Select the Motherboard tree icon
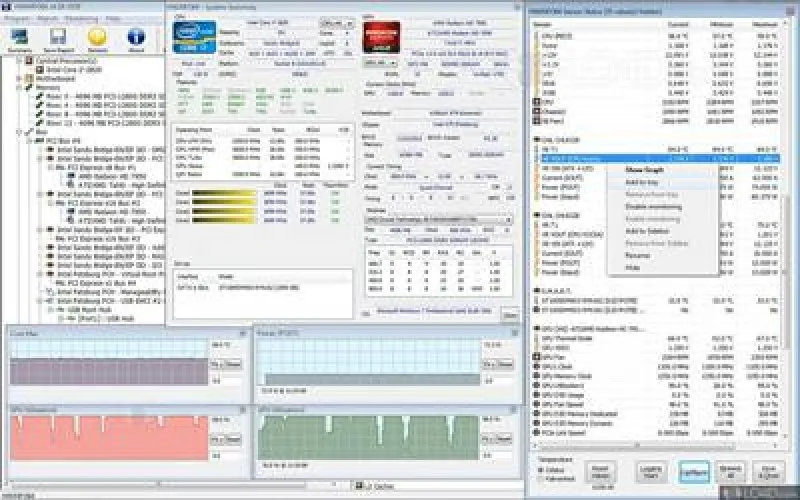 (29, 79)
